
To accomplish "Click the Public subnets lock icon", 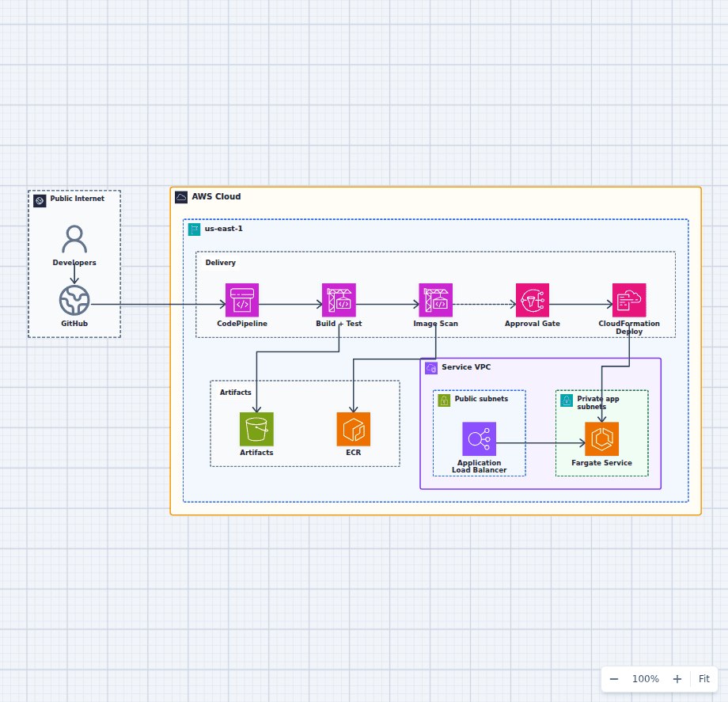I will (x=444, y=400).
